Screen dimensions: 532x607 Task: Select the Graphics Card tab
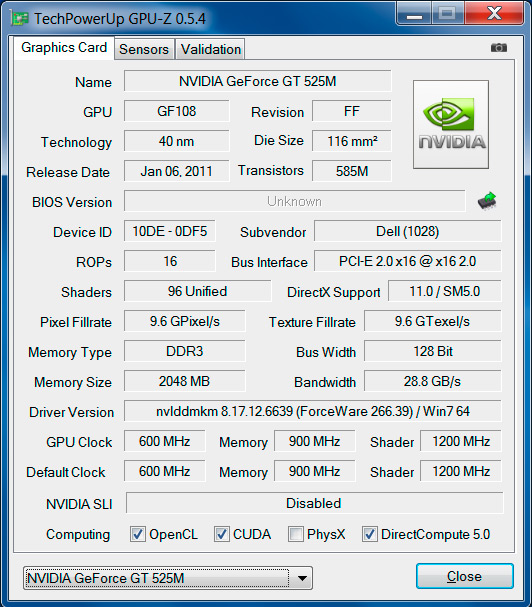click(x=64, y=48)
